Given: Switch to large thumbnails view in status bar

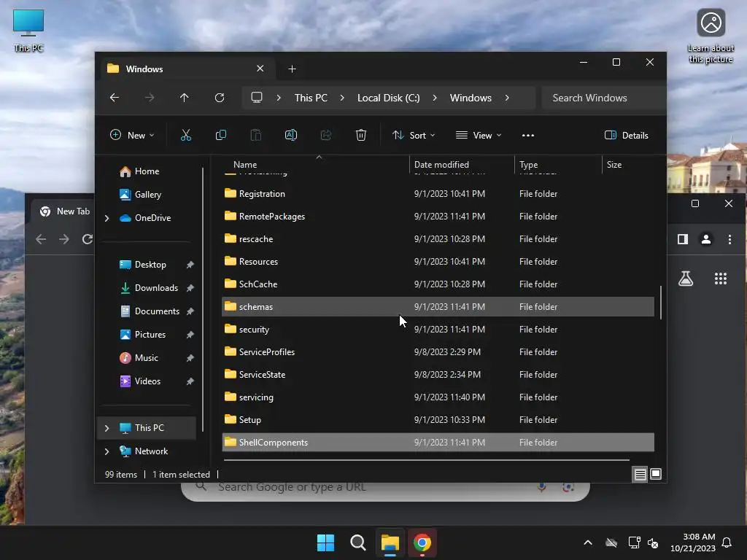Looking at the screenshot, I should 656,474.
